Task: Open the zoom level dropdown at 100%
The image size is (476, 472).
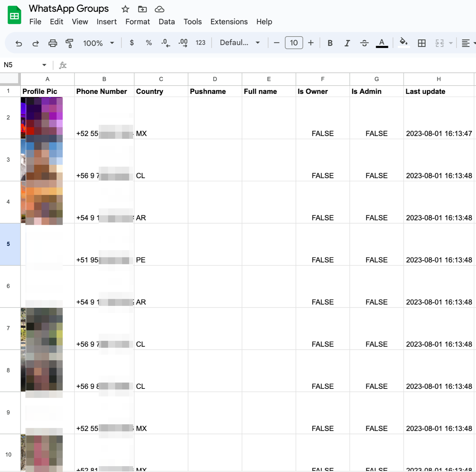Action: pos(99,43)
